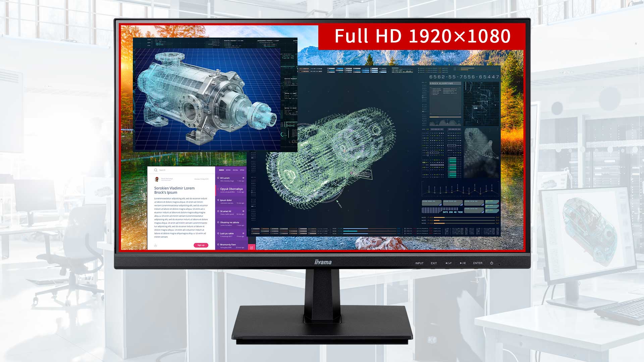Click the attachment icon on the Hi! Lorem email

pos(243,178)
